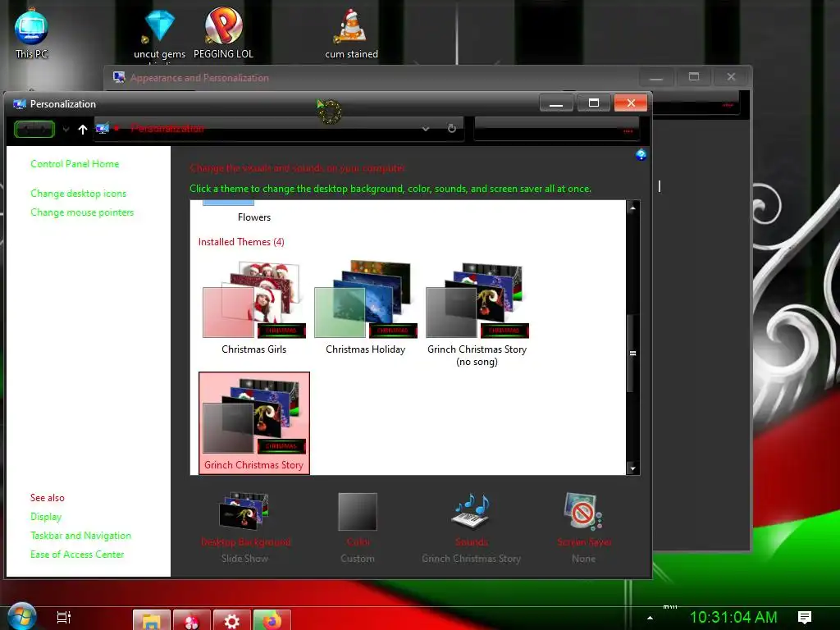The width and height of the screenshot is (840, 630).
Task: Click Personalization window title icon
Action: (20, 104)
